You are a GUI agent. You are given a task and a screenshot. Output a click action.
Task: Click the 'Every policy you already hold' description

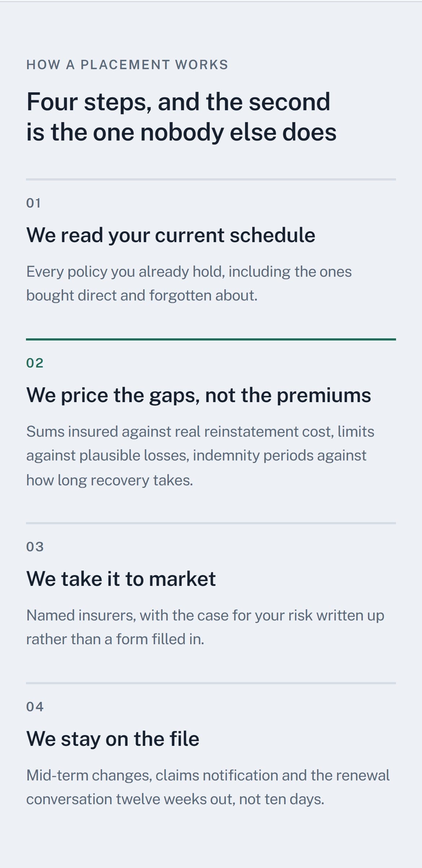click(x=189, y=284)
